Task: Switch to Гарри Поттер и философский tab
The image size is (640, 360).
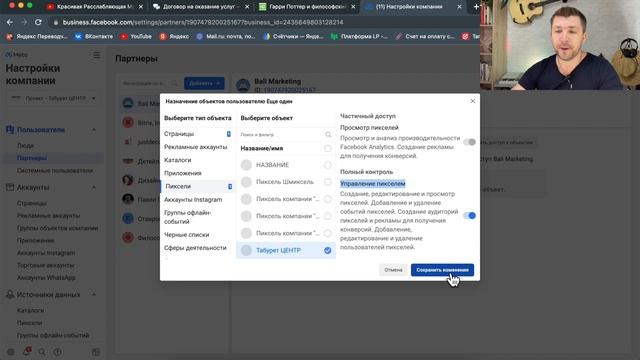Action: tap(307, 7)
